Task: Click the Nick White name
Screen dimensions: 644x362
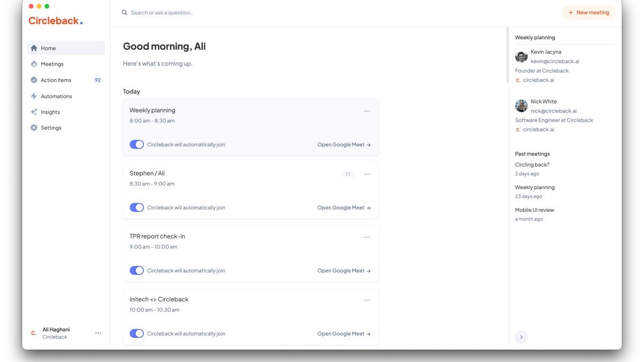Action: (544, 101)
